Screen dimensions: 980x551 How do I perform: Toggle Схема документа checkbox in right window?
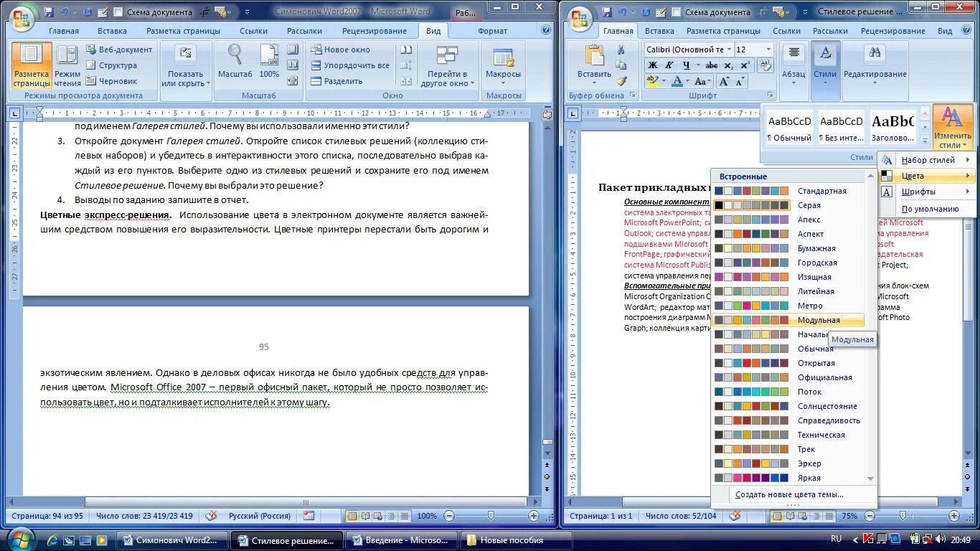[677, 12]
